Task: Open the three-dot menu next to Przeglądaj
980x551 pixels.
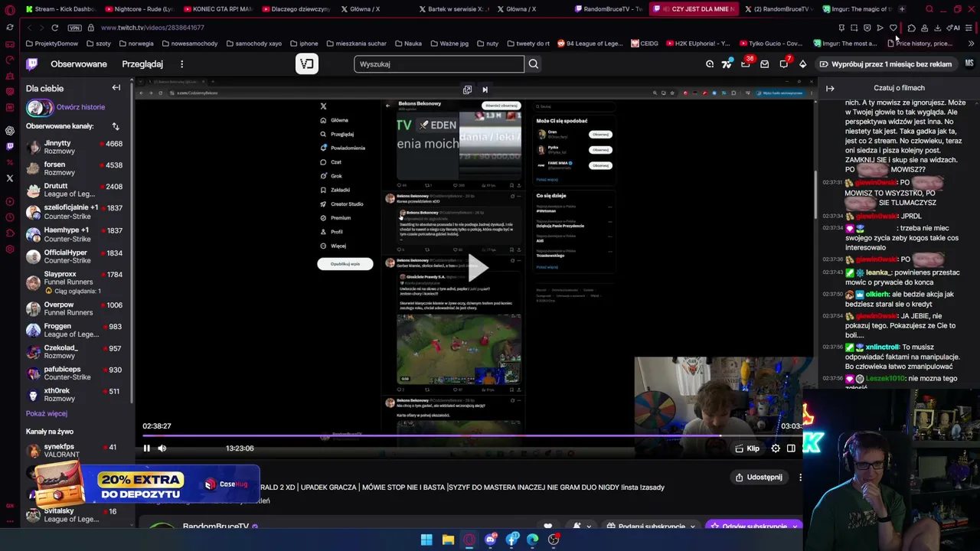Action: [181, 64]
